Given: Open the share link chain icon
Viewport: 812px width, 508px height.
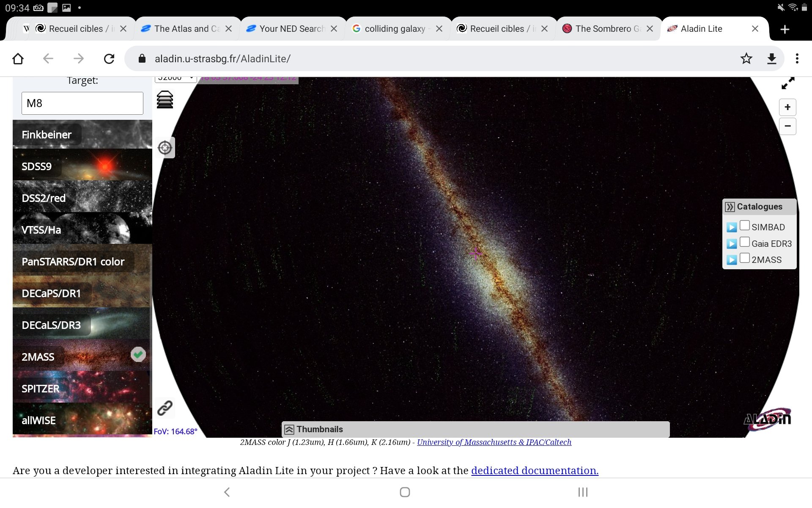Looking at the screenshot, I should pyautogui.click(x=165, y=408).
